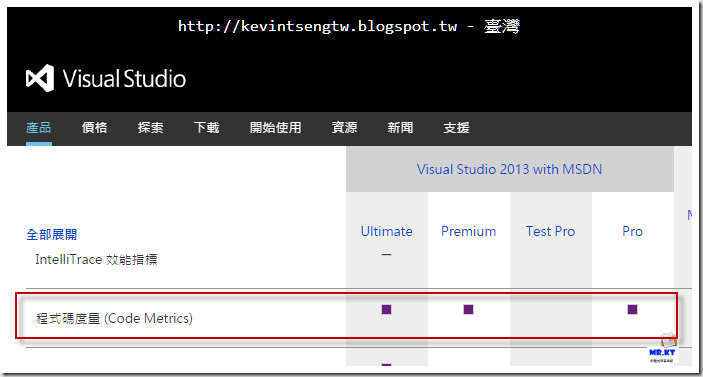Open the 支援 navigation tab
Screen dimensions: 703x377
pyautogui.click(x=456, y=128)
